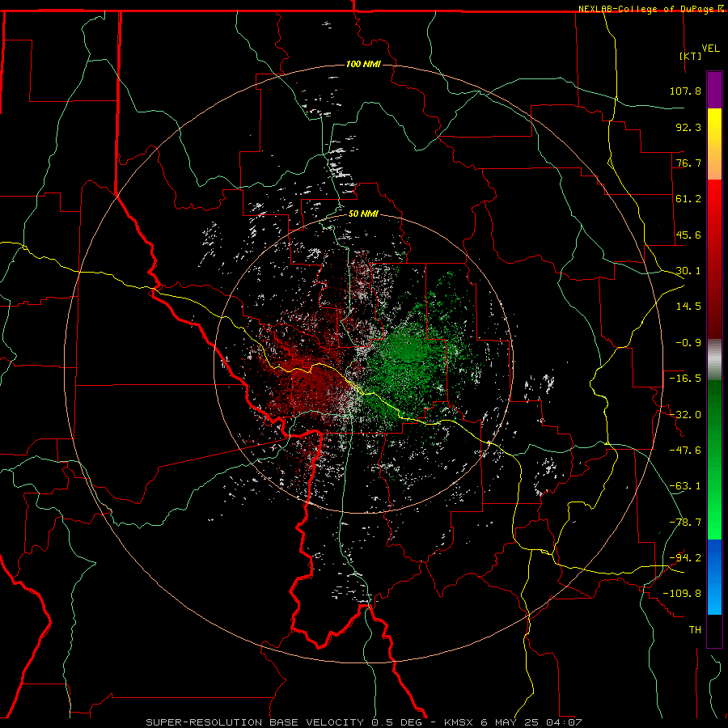The image size is (728, 728).
Task: Click the VEL legend title
Action: (710, 49)
